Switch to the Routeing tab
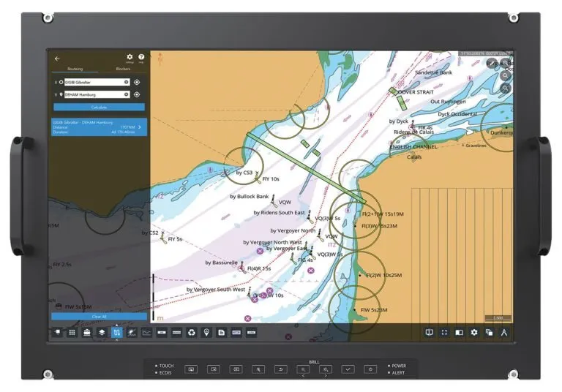The width and height of the screenshot is (562, 392). [75, 69]
